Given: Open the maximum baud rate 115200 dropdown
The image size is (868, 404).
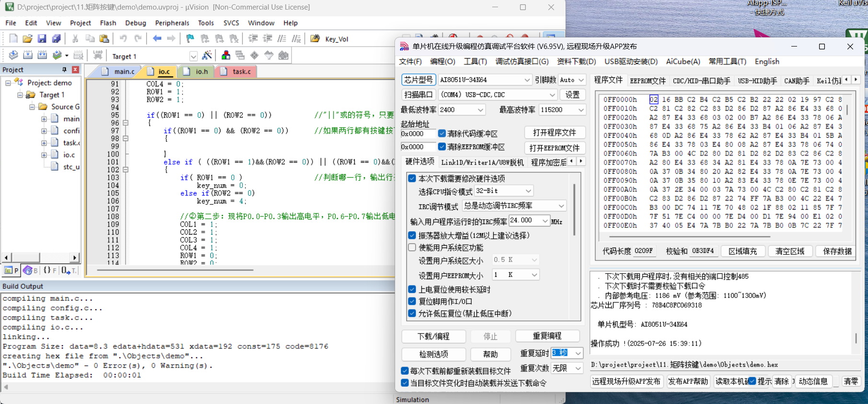Looking at the screenshot, I should coord(562,110).
